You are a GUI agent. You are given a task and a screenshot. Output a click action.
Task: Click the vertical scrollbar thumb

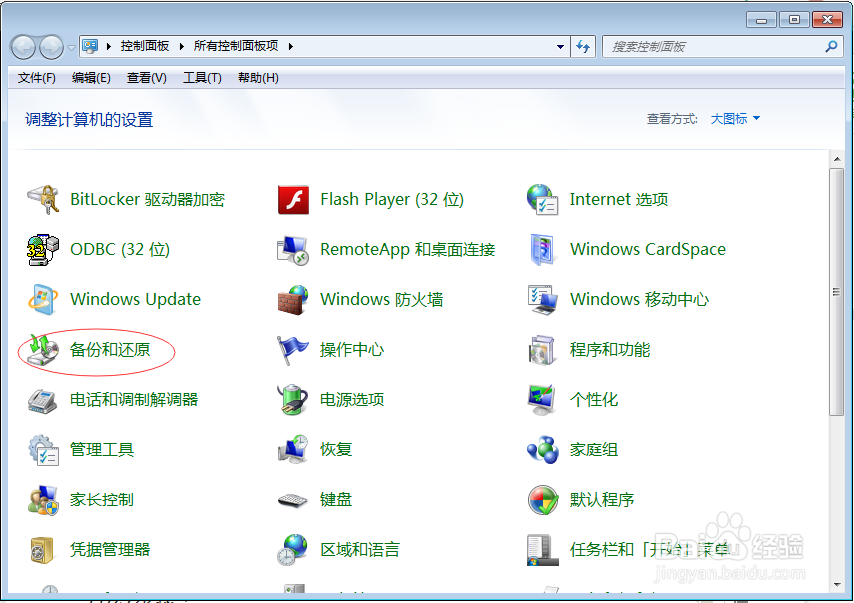click(x=837, y=292)
